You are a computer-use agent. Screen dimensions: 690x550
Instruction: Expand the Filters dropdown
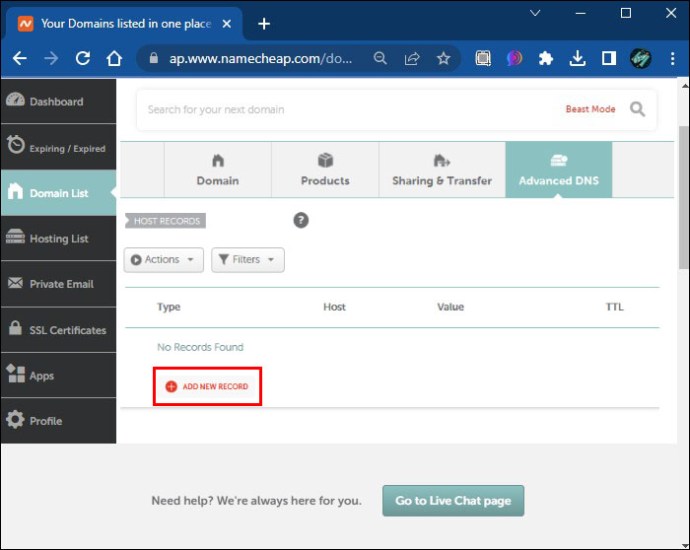click(248, 260)
